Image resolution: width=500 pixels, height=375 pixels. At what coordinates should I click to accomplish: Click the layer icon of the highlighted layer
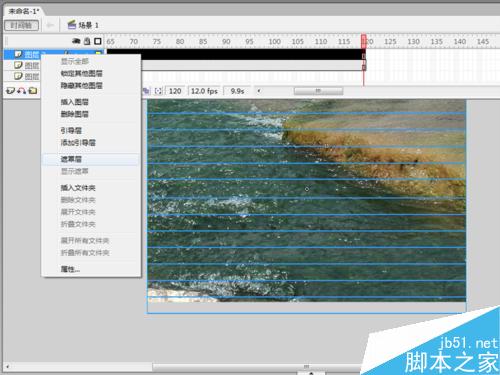click(18, 54)
